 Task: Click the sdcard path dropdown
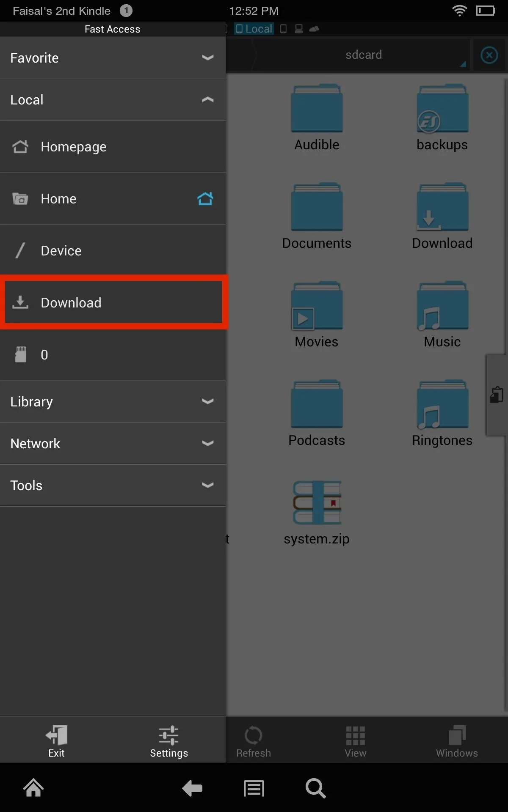[x=363, y=55]
